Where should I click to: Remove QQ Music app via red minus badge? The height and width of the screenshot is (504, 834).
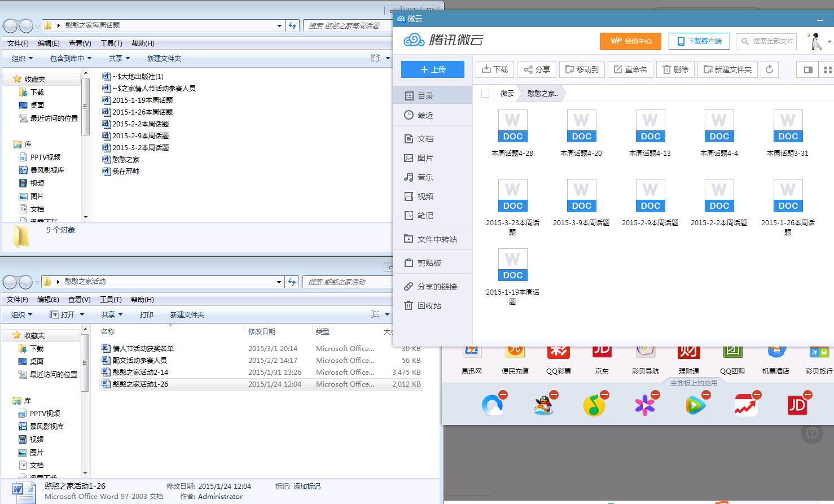tap(604, 395)
